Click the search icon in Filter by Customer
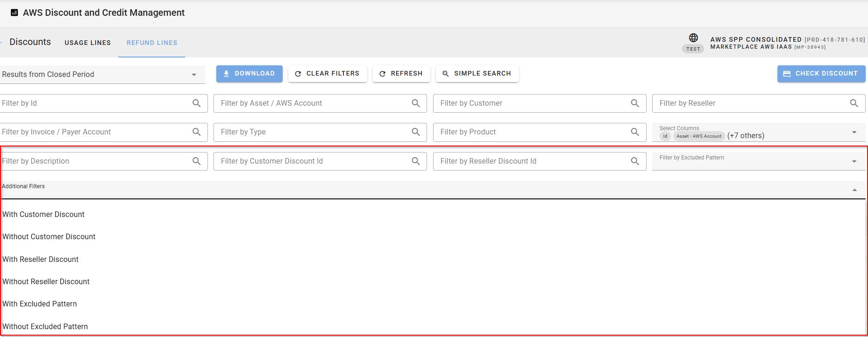 click(x=635, y=103)
